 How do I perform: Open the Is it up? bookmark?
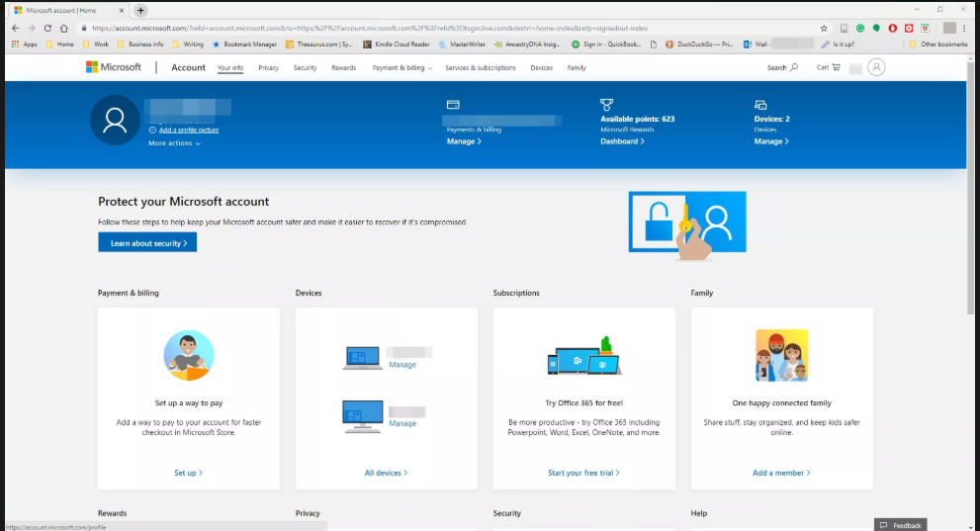pyautogui.click(x=839, y=44)
